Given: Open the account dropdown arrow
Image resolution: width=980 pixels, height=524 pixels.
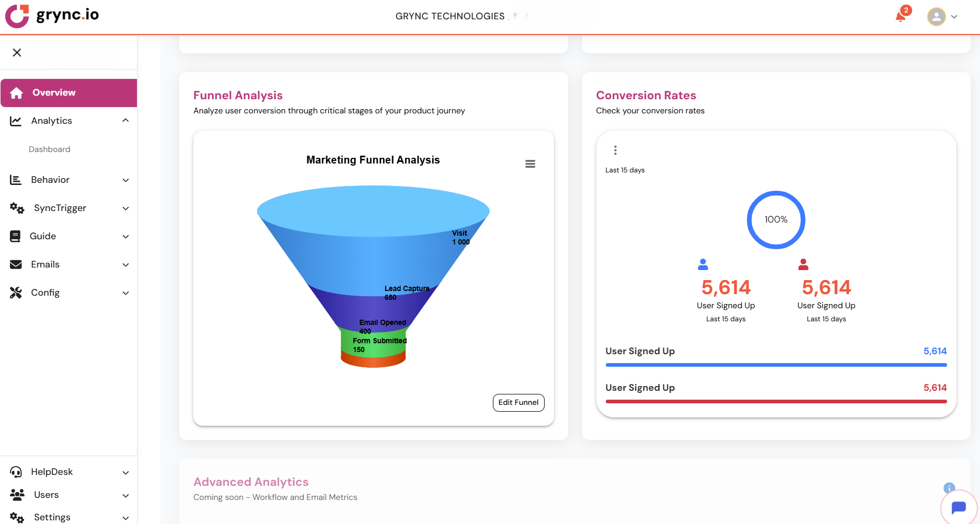Looking at the screenshot, I should tap(954, 17).
